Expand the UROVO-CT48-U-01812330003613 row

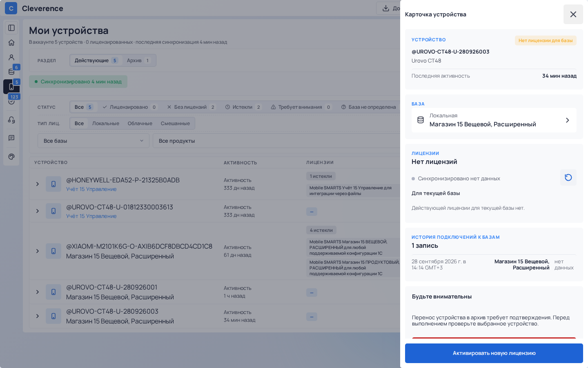coord(38,211)
